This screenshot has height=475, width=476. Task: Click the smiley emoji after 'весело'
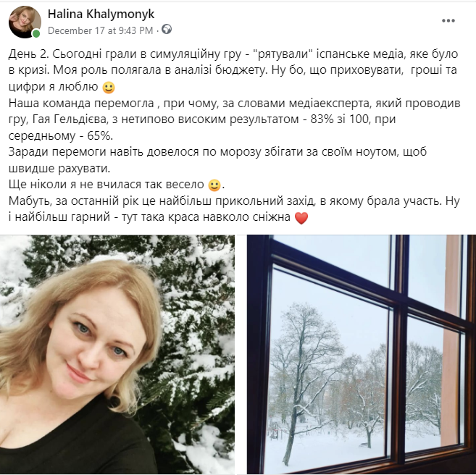214,185
